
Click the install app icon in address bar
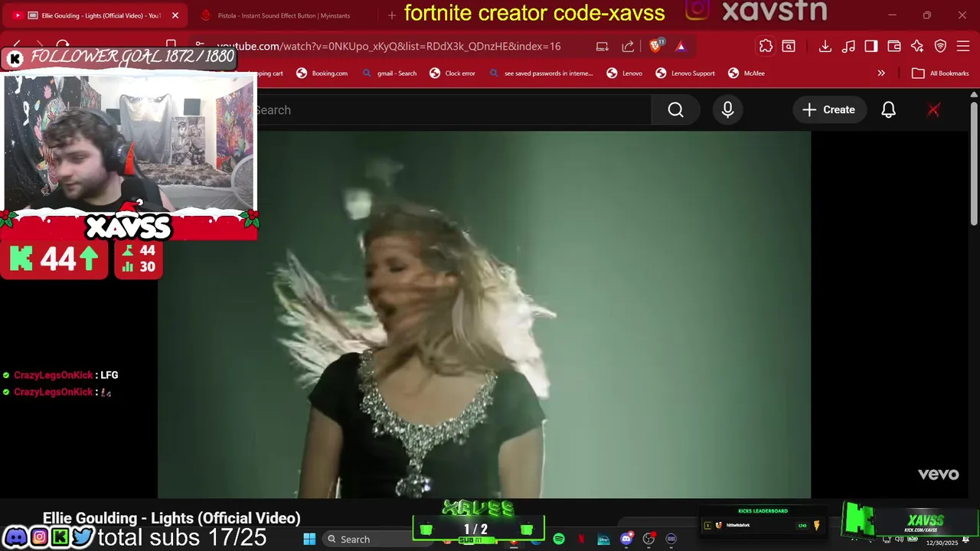pos(603,47)
